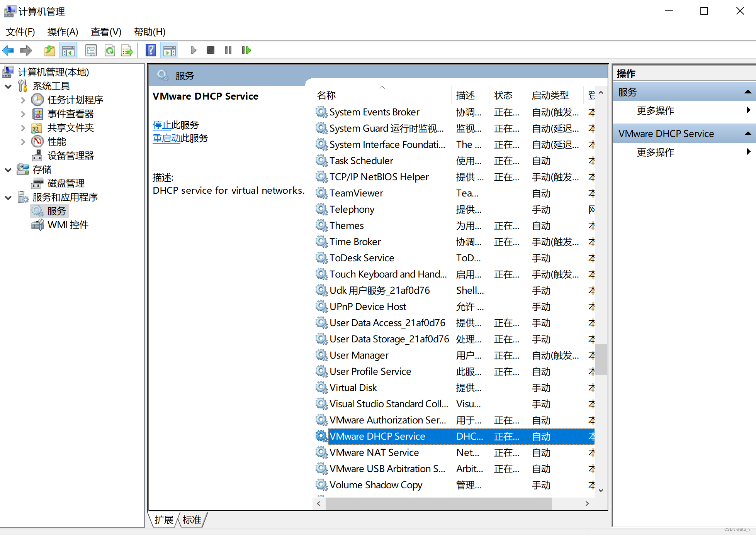756x535 pixels.
Task: Click the horizontal scrollbar thumb below the list
Action: pos(438,503)
